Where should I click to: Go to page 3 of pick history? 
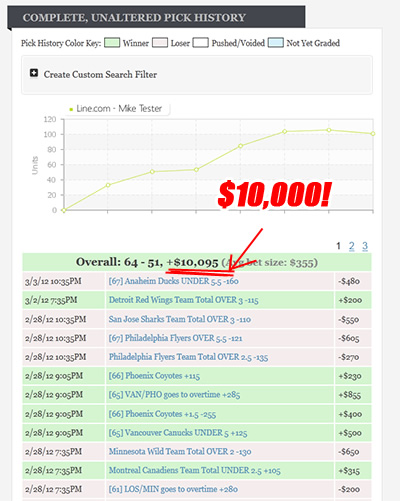tap(365, 246)
